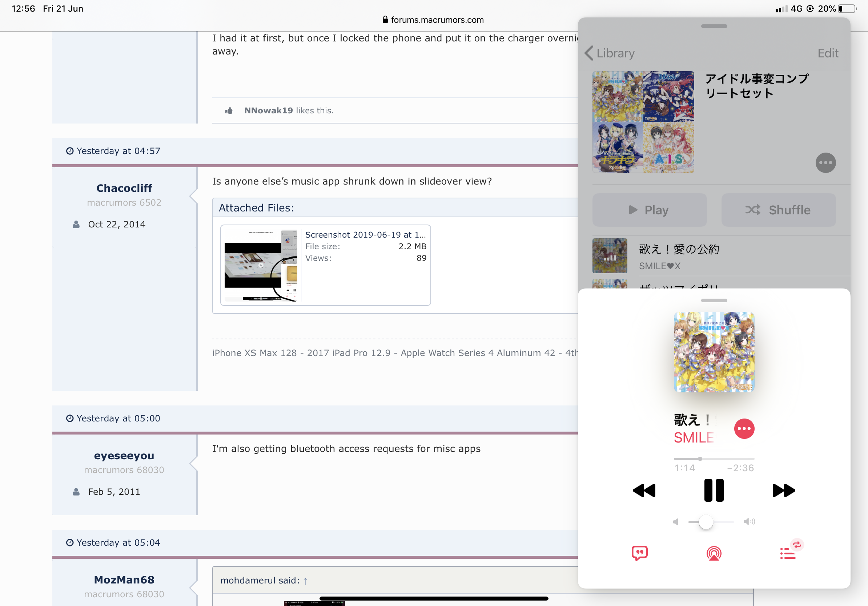Grab the now playing card handle
The width and height of the screenshot is (868, 606).
pyautogui.click(x=714, y=300)
